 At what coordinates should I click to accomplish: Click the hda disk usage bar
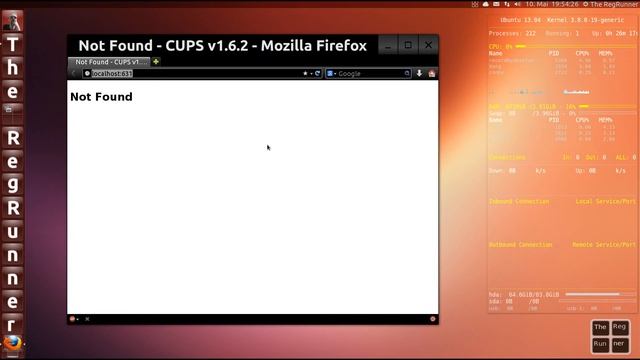tap(600, 294)
